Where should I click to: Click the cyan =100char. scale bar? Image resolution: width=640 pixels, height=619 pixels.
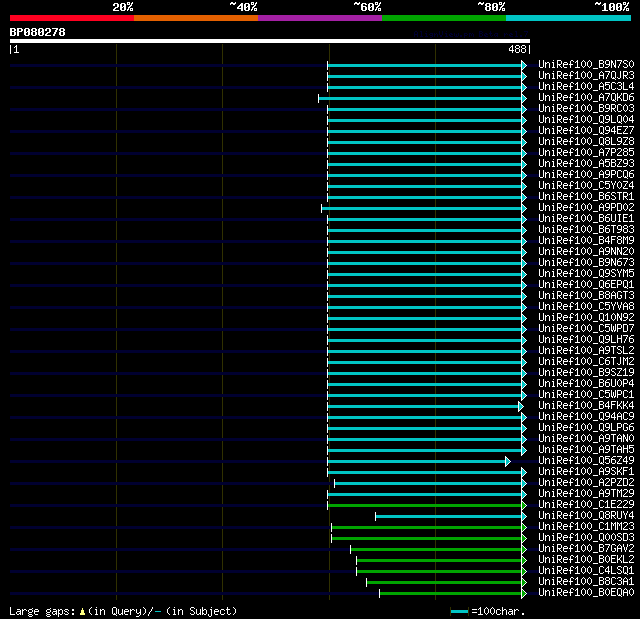[459, 611]
